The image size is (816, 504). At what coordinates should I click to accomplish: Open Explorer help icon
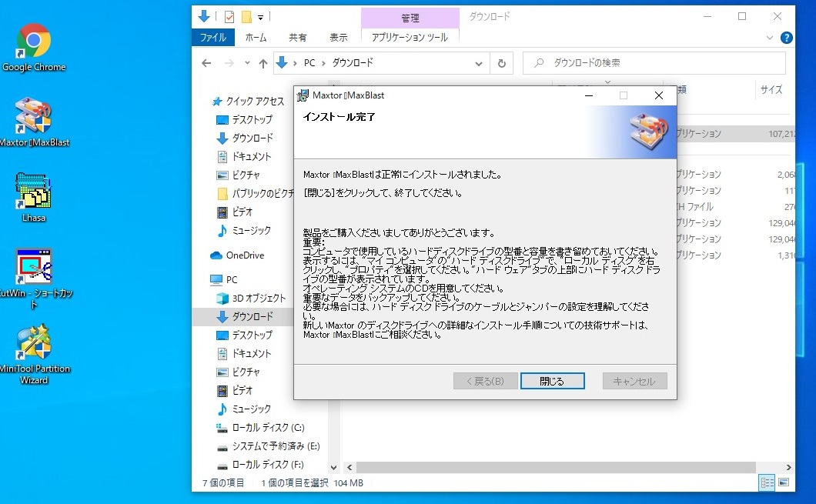coord(786,38)
